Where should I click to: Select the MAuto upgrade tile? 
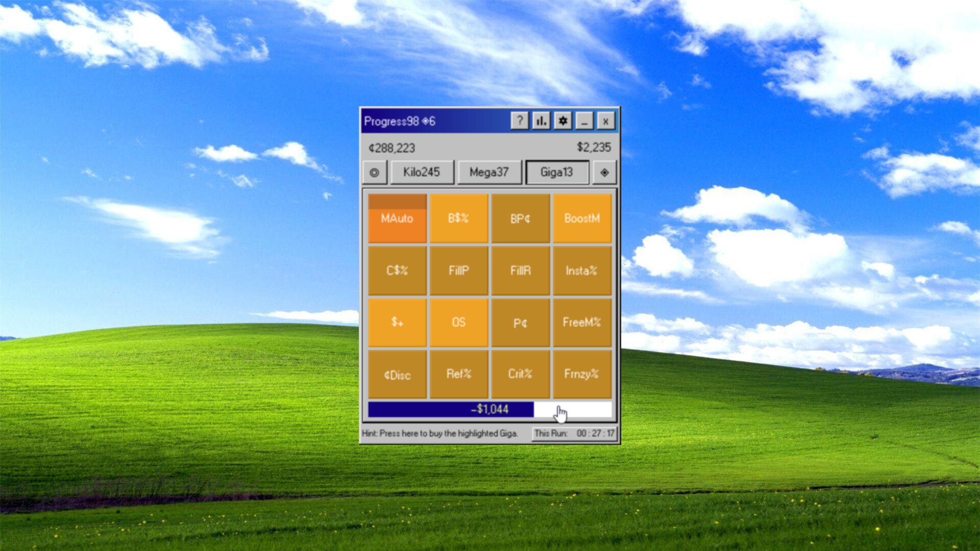397,218
